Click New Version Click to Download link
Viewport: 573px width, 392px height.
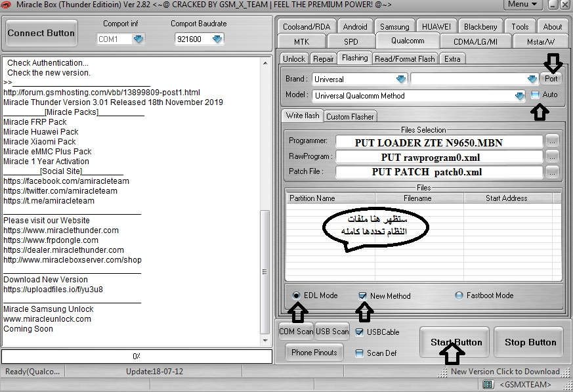(505, 372)
